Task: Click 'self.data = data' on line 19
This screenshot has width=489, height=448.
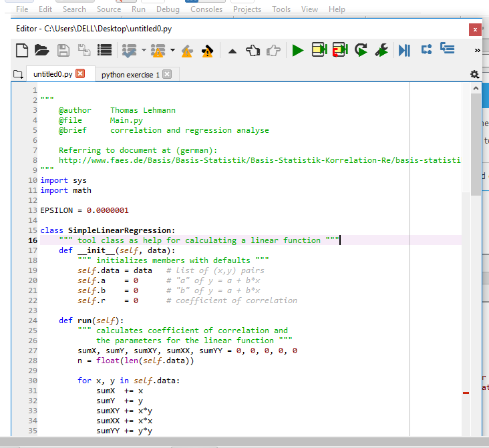Action: (x=115, y=270)
